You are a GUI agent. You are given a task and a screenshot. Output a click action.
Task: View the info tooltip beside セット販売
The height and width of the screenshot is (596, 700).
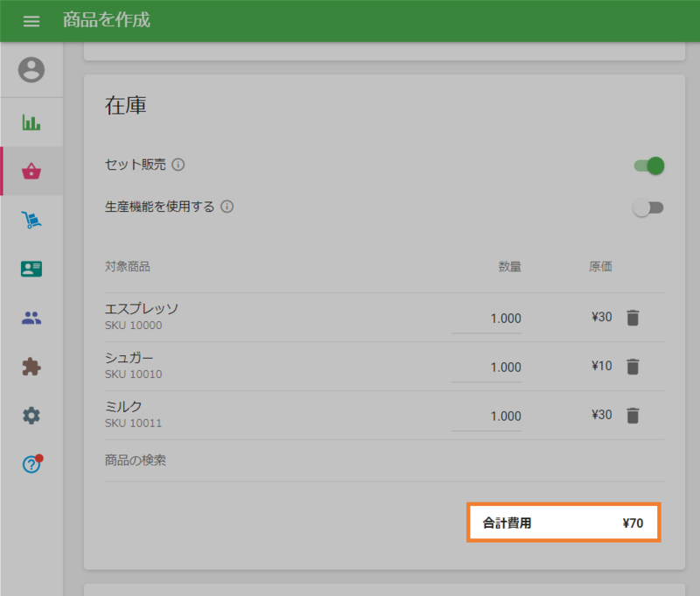tap(179, 165)
